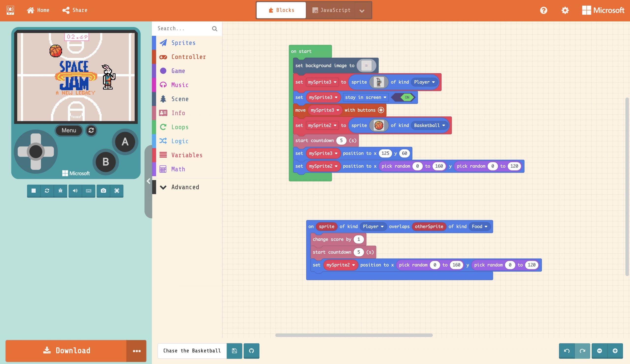630x364 pixels.
Task: Expand move with buttons plus icon
Action: tap(381, 110)
